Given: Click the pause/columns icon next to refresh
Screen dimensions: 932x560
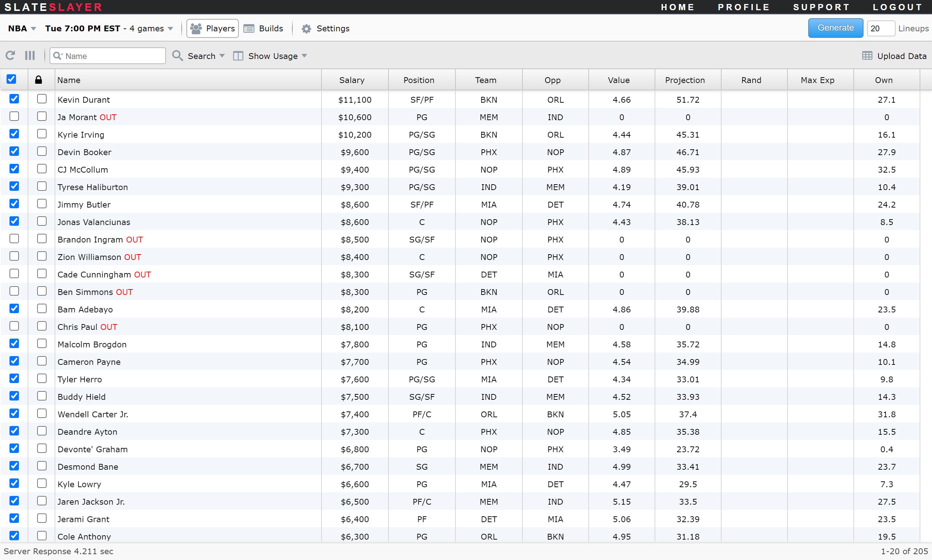Looking at the screenshot, I should (x=30, y=56).
